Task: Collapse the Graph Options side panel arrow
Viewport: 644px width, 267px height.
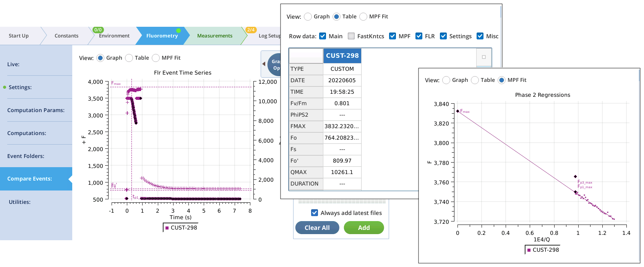Action: 264,64
